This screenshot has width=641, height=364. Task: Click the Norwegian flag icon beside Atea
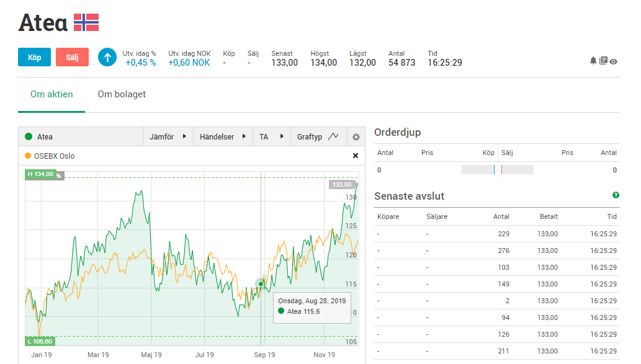coord(86,22)
